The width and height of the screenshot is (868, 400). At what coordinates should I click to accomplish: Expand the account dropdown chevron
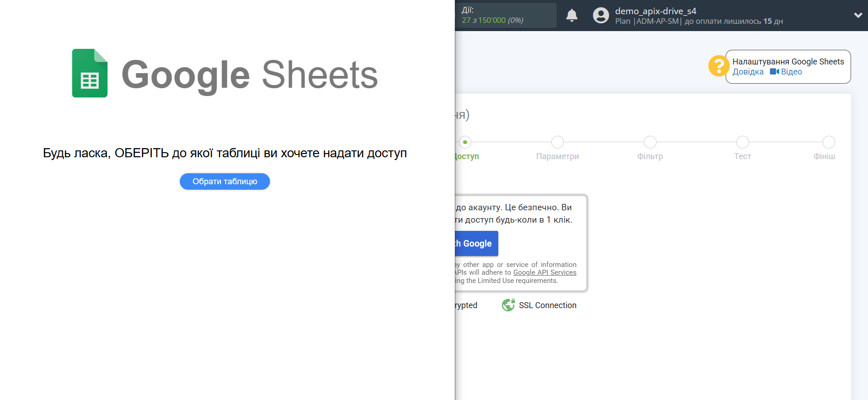pos(858,15)
